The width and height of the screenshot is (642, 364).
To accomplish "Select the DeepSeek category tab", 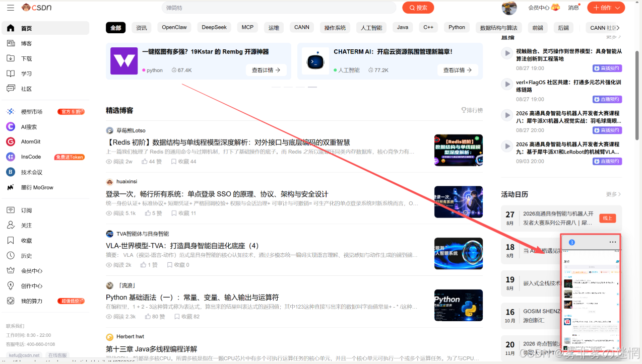I will 214,28.
